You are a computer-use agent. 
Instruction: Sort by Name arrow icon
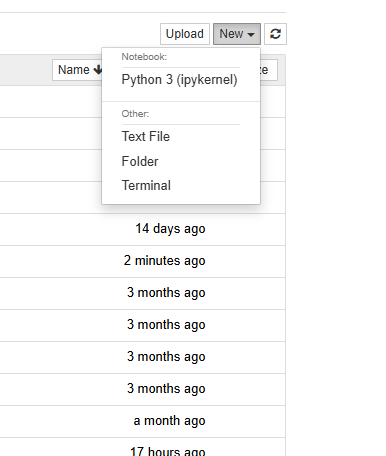click(98, 70)
